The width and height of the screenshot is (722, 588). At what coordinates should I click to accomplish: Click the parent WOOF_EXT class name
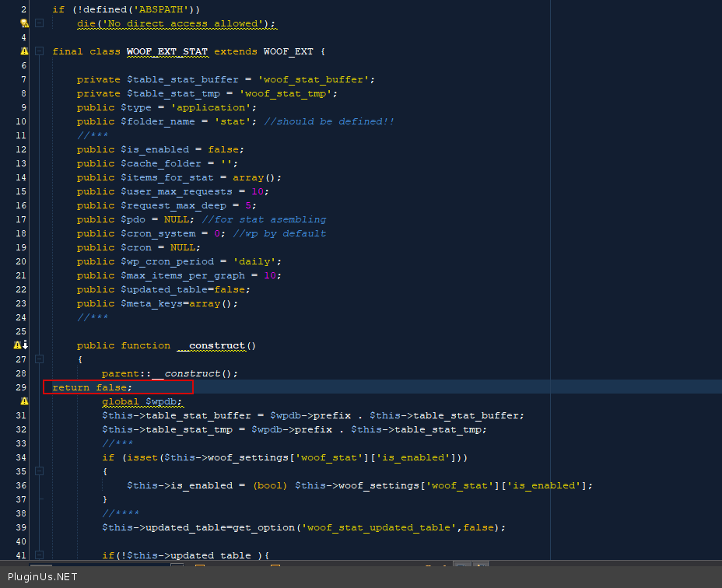pyautogui.click(x=288, y=51)
